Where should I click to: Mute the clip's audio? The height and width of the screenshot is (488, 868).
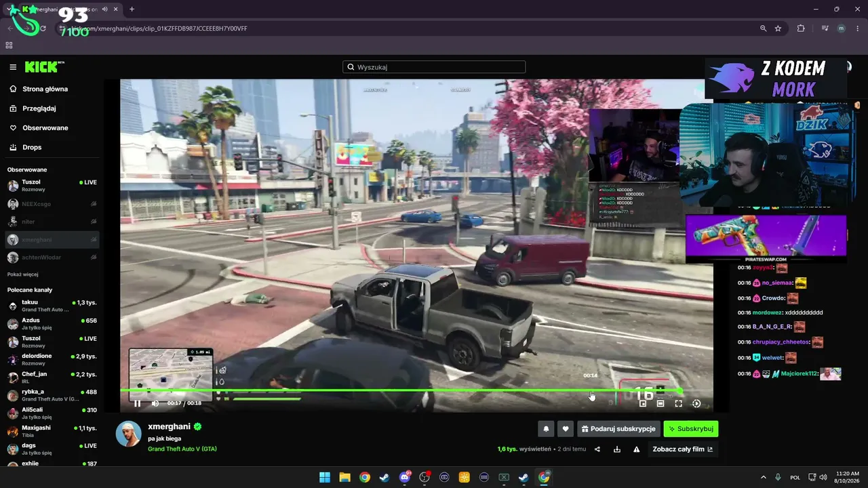155,403
